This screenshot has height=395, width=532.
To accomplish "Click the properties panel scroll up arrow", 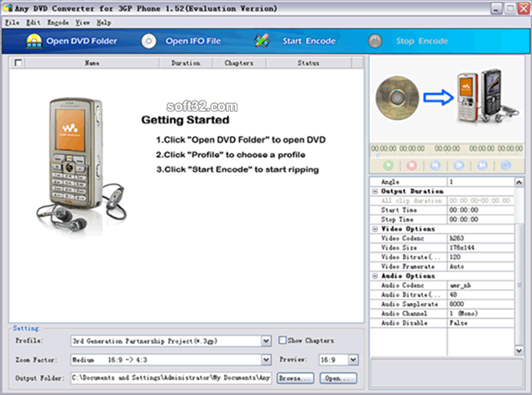I will pos(519,183).
